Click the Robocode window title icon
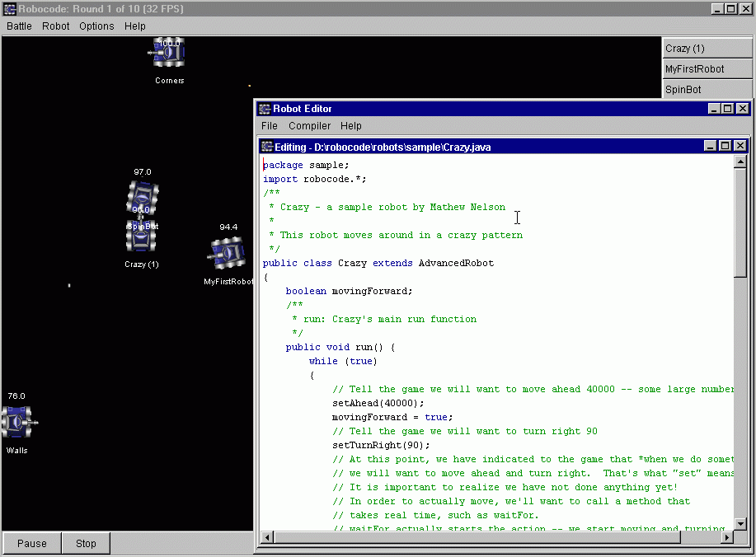 pyautogui.click(x=10, y=9)
